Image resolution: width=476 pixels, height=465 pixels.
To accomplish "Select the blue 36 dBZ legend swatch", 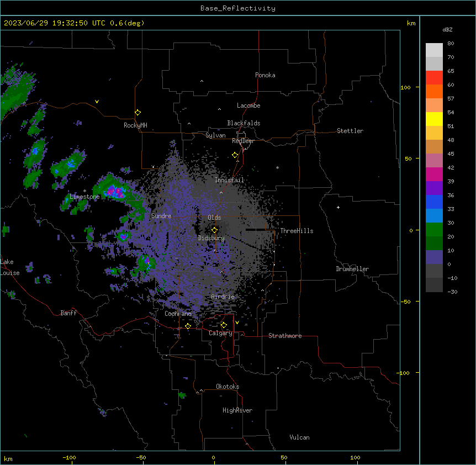I will 434,202.
